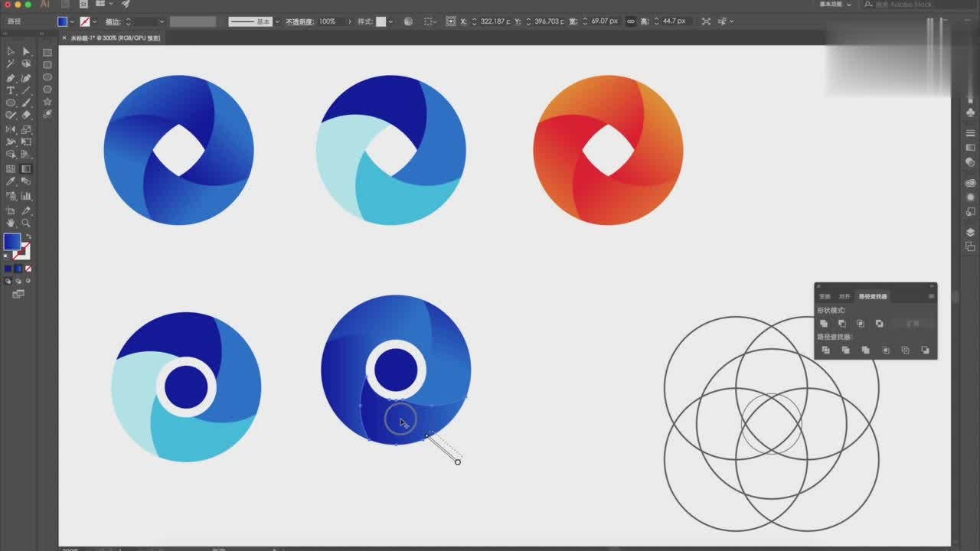Image resolution: width=980 pixels, height=551 pixels.
Task: Choose the Free Transform tool
Action: pyautogui.click(x=25, y=142)
